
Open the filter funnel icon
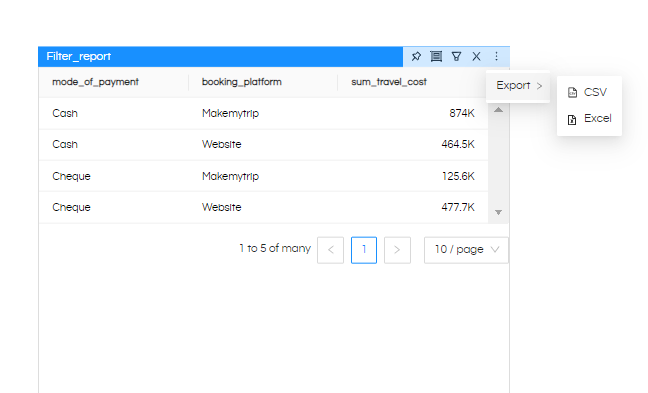click(x=456, y=56)
